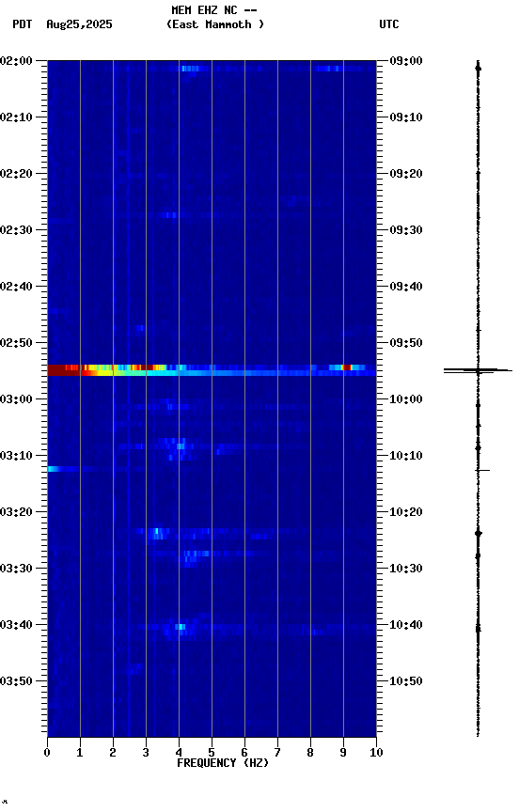Select the PDT time label '02:10'
Image resolution: width=519 pixels, height=812 pixels.
click(x=16, y=117)
